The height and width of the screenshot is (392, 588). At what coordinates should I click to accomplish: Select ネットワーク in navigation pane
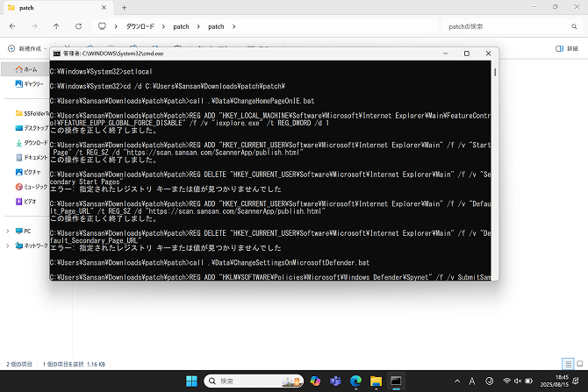coord(32,246)
